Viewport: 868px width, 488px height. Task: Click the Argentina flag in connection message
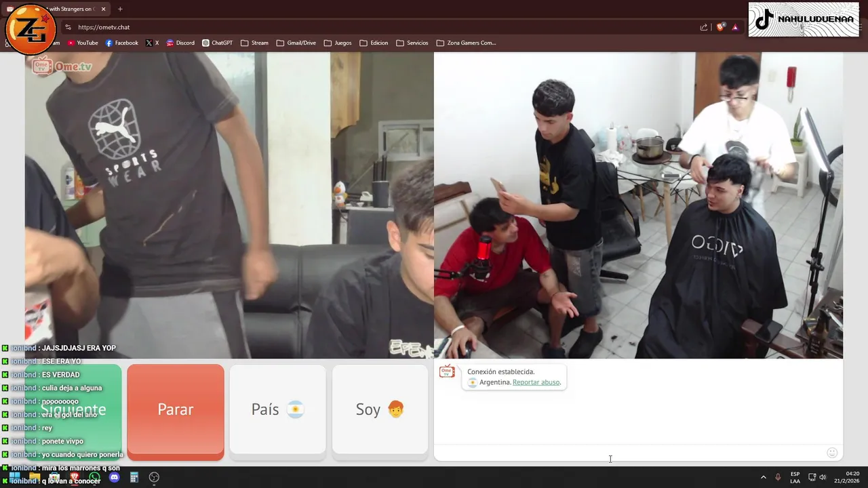click(473, 382)
